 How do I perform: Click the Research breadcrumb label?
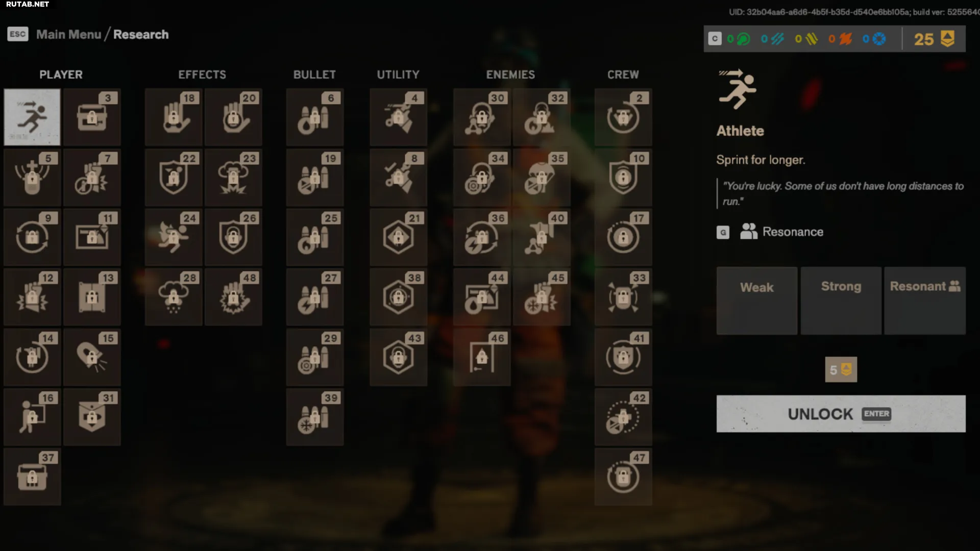click(141, 35)
